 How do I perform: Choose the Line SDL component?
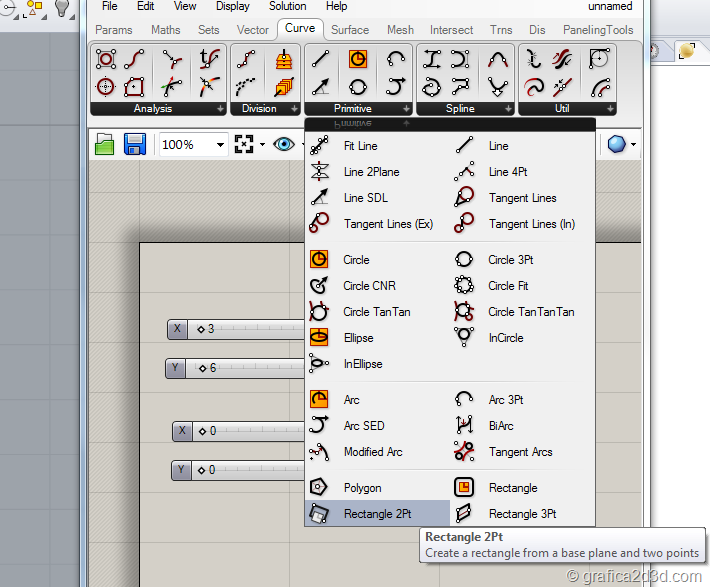click(365, 198)
